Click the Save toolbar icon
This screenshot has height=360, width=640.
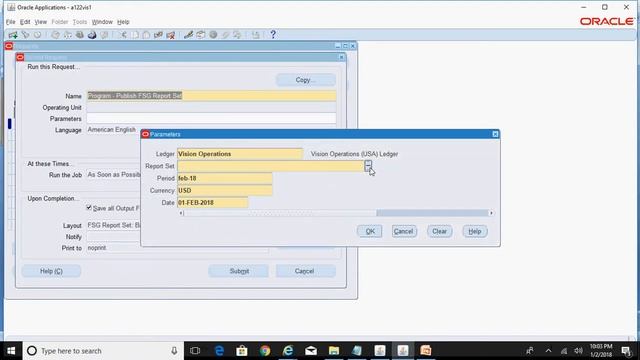tap(56, 35)
